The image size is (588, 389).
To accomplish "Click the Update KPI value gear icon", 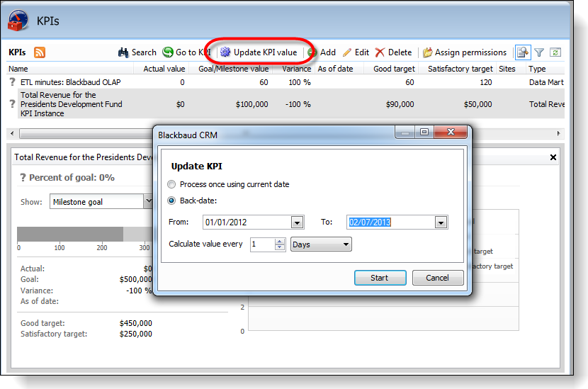I will pos(225,52).
